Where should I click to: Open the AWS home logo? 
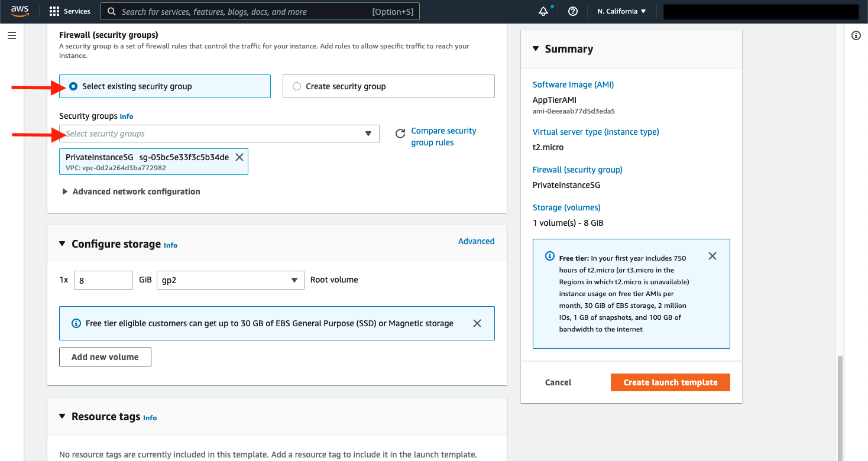(x=20, y=11)
